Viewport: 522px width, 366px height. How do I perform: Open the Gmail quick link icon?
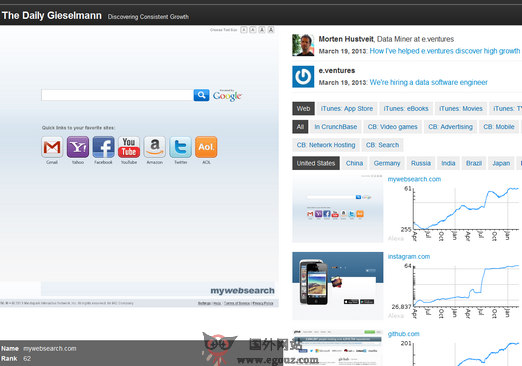52,147
